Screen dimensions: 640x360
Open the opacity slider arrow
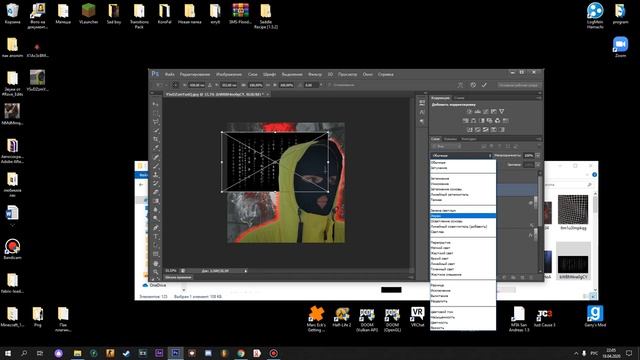(x=538, y=156)
